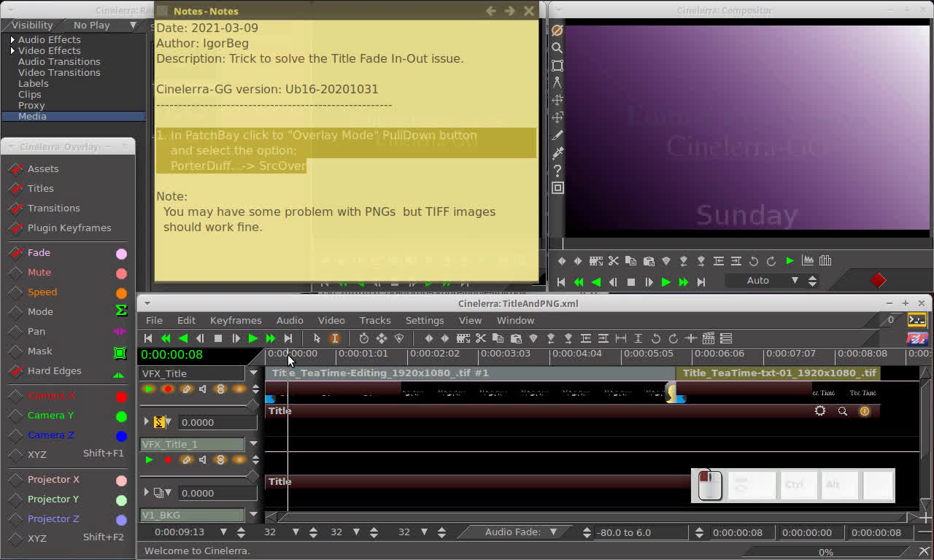
Task: Click the histogram scope icon in Compositor
Action: pos(808,260)
